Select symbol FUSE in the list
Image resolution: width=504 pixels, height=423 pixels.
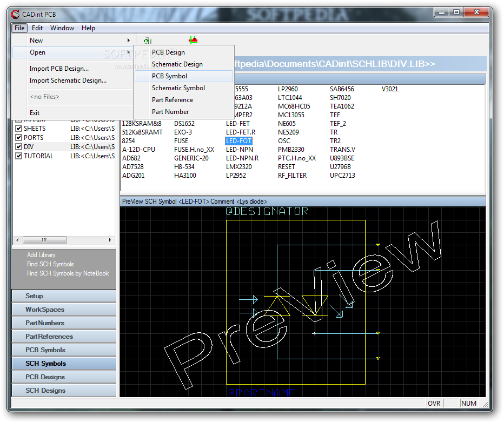[181, 141]
